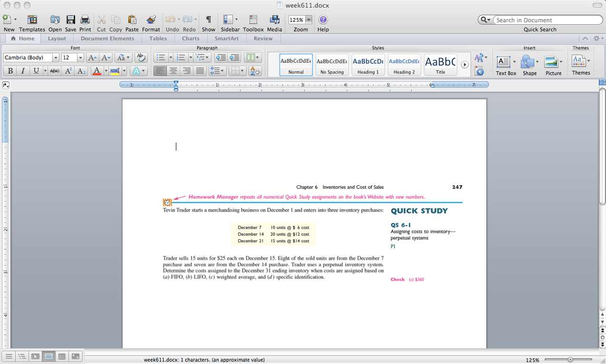
Task: Click the yellow highlight color button
Action: (x=115, y=71)
